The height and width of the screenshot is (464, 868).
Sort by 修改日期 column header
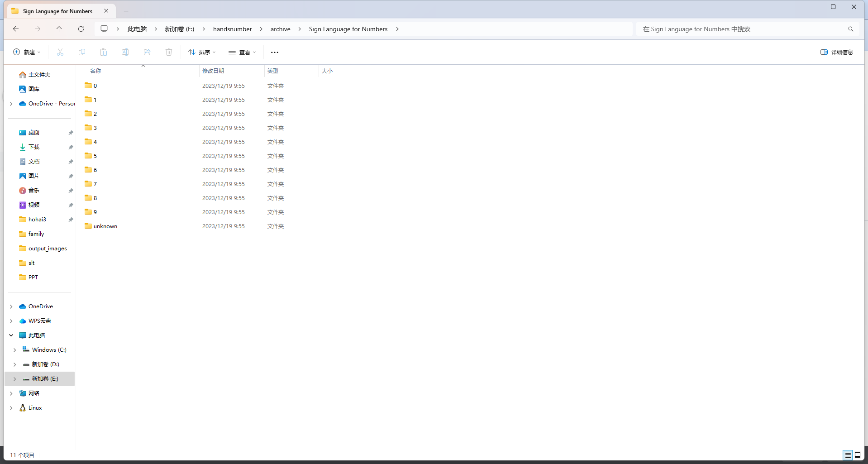coord(213,71)
